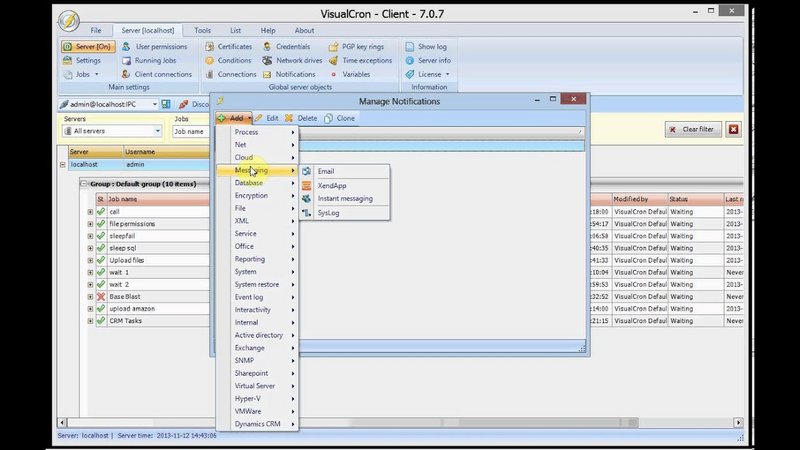Open the Jobs ribbon dropdown
This screenshot has height=450, width=800.
click(x=82, y=74)
